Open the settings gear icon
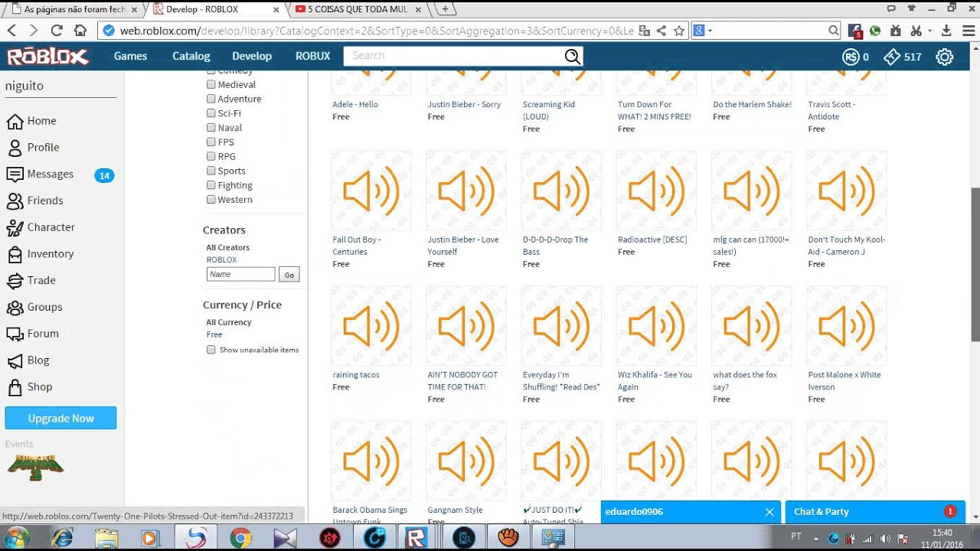Image resolution: width=980 pixels, height=551 pixels. [945, 57]
